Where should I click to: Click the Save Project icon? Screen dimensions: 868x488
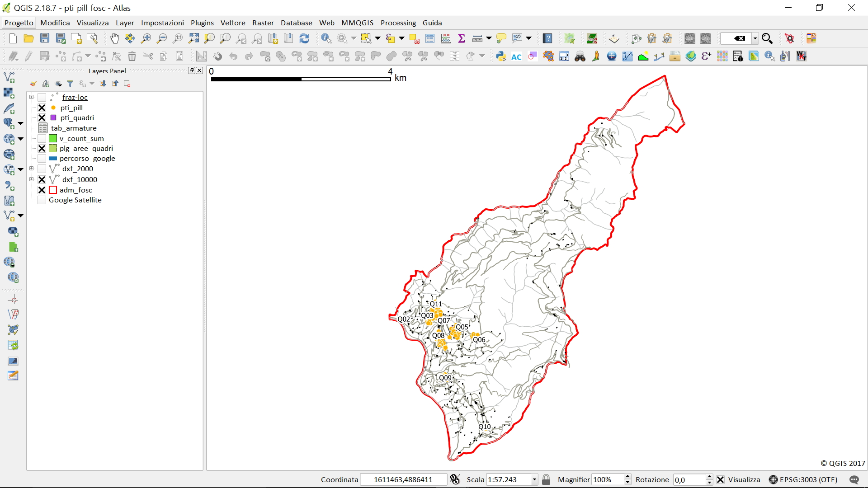tap(44, 38)
